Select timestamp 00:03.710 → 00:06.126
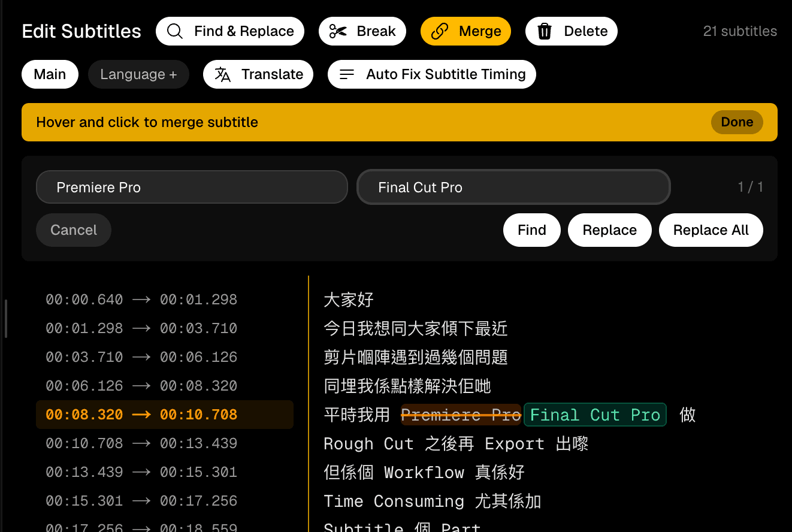The image size is (792, 532). pos(141,357)
